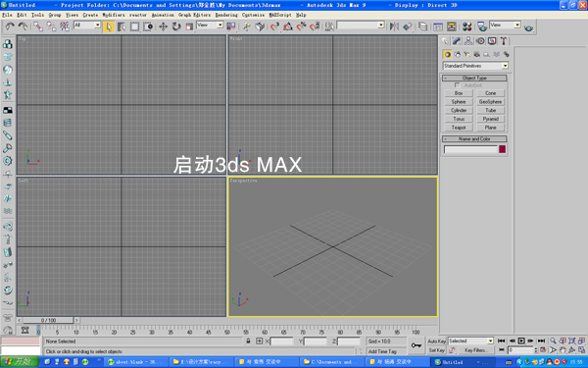Select the Lights category icon in Create panel
Screen dimensions: 588x368
tap(466, 54)
